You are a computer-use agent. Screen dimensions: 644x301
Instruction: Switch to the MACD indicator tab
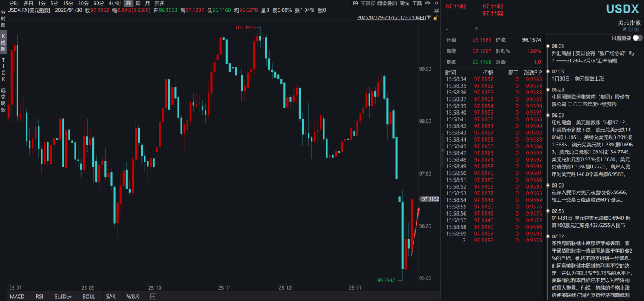tap(17, 296)
